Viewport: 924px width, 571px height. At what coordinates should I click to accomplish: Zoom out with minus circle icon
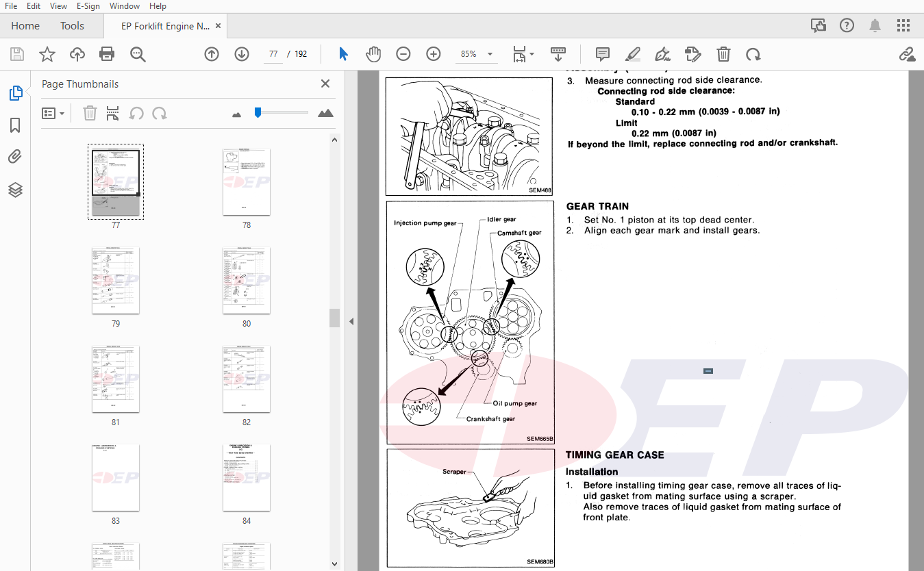click(403, 54)
